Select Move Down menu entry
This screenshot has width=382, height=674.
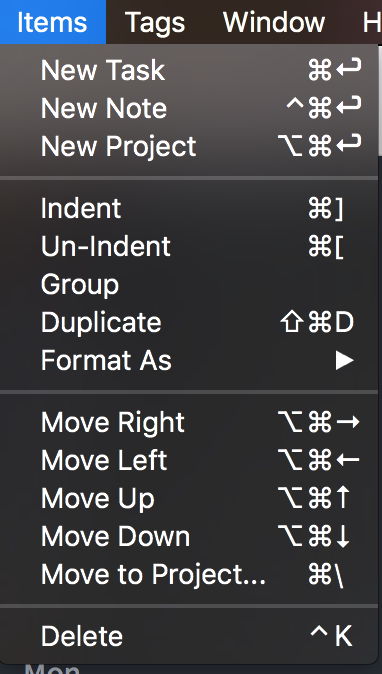click(x=189, y=536)
